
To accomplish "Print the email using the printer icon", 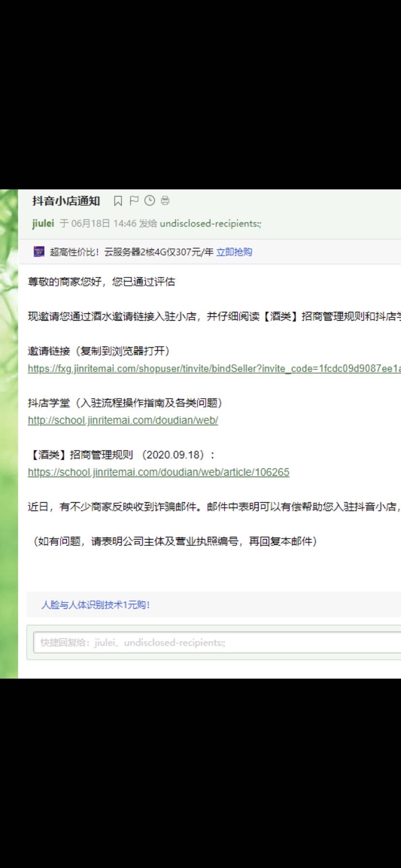I will coord(165,201).
